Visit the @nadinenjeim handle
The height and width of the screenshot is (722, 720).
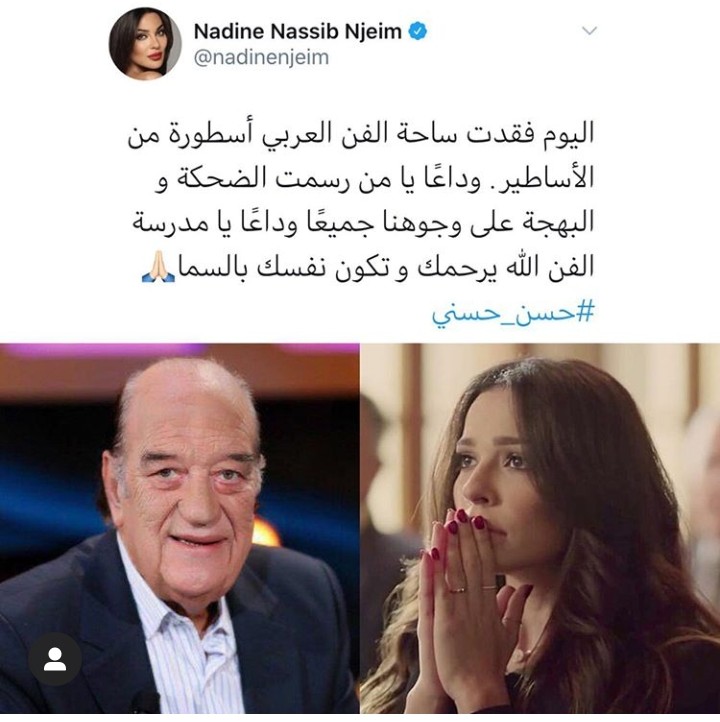[261, 58]
